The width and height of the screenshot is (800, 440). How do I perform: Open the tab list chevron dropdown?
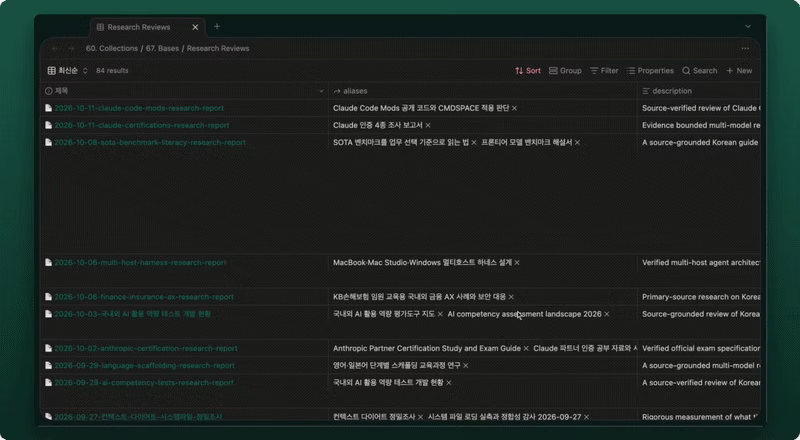pos(748,27)
